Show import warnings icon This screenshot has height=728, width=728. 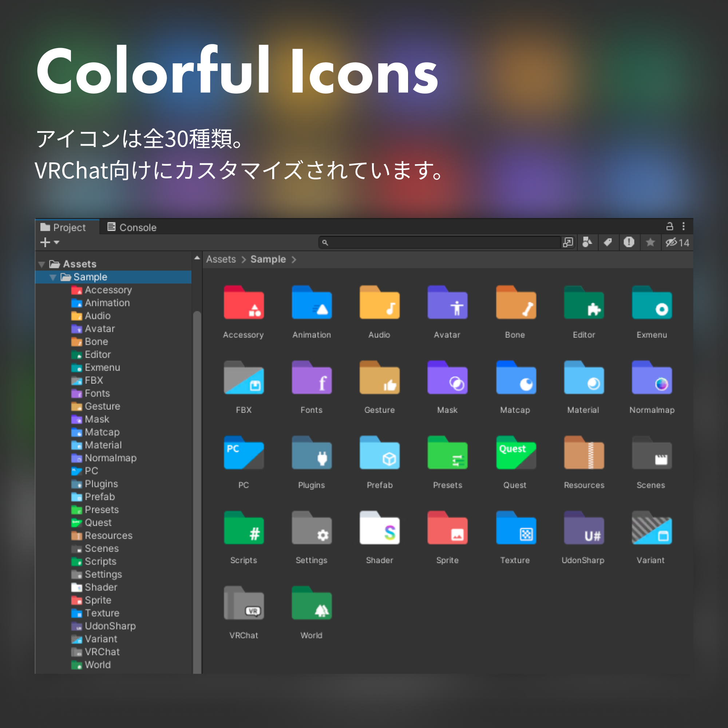pos(630,243)
